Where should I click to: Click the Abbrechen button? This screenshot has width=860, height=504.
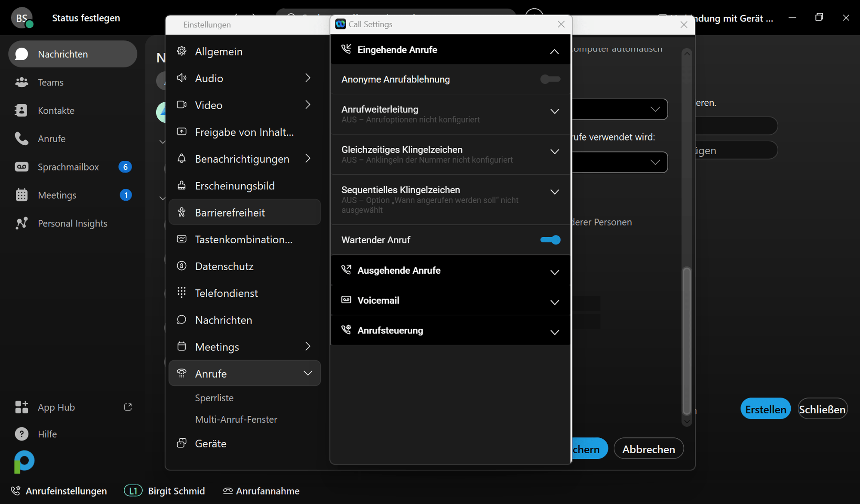648,449
